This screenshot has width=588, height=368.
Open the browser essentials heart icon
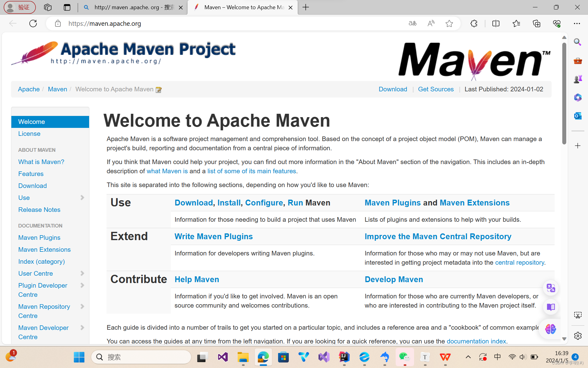coord(557,24)
